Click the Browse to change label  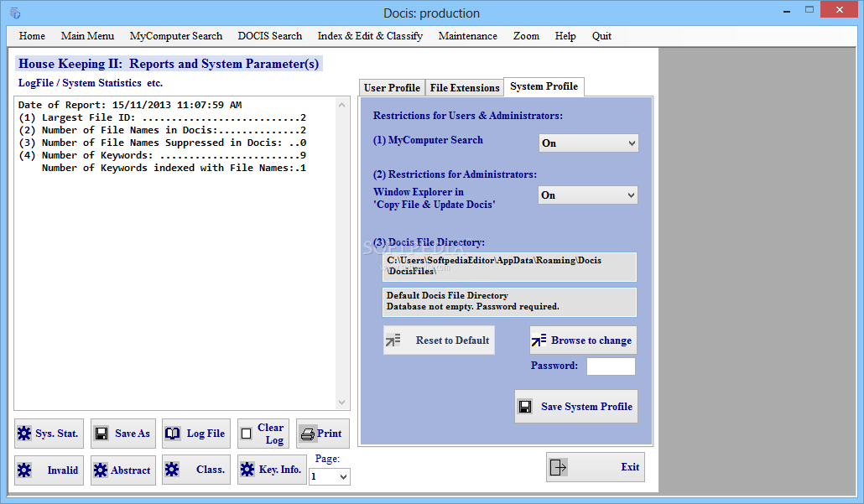pos(591,340)
